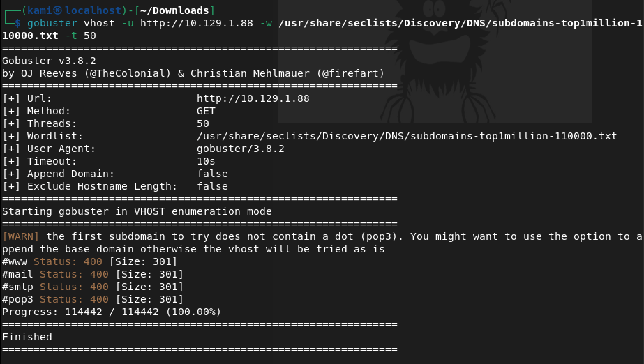This screenshot has height=364, width=644.
Task: Click the wordlist path in the Wordlist row
Action: point(407,136)
